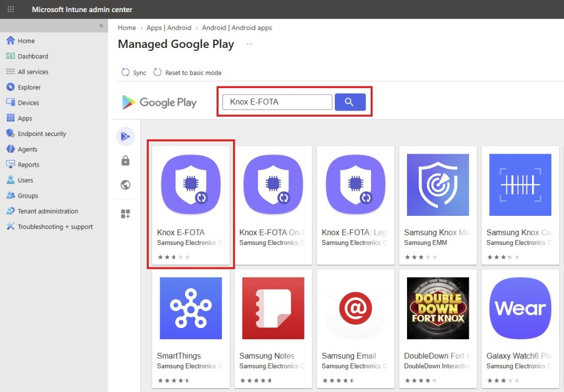Open the DoubleDown Fort Knox thumbnail
Image resolution: width=564 pixels, height=392 pixels.
(438, 308)
